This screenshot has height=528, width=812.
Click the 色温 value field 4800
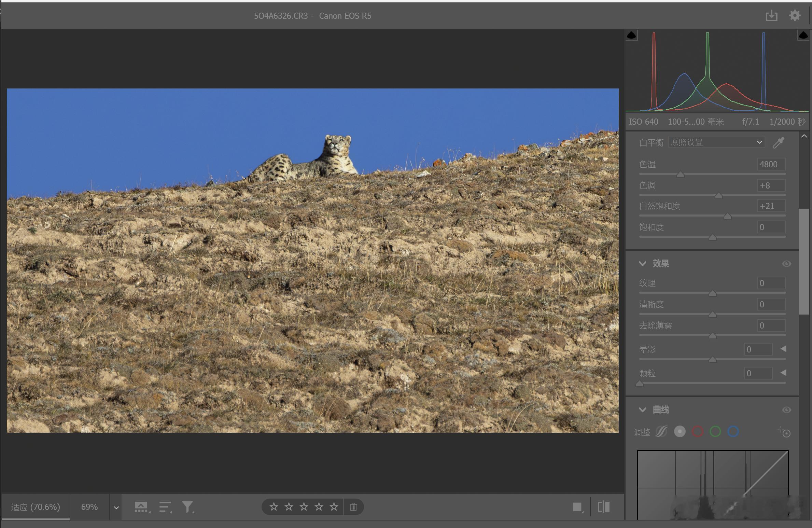click(x=771, y=164)
